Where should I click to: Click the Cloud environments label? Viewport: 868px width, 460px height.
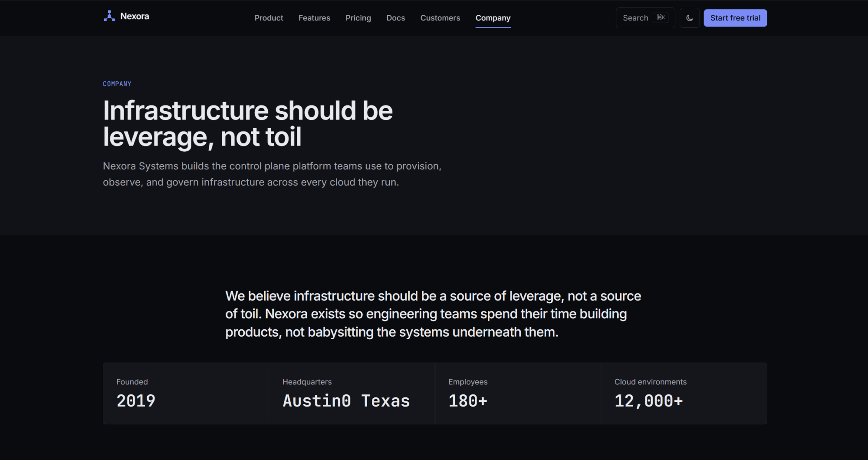point(651,382)
